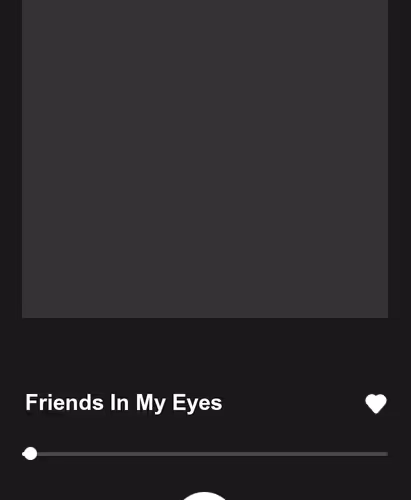Tap the gray album artwork placeholder

205,159
